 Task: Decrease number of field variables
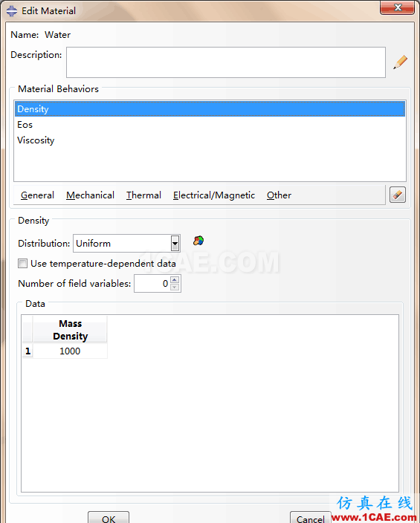click(175, 288)
